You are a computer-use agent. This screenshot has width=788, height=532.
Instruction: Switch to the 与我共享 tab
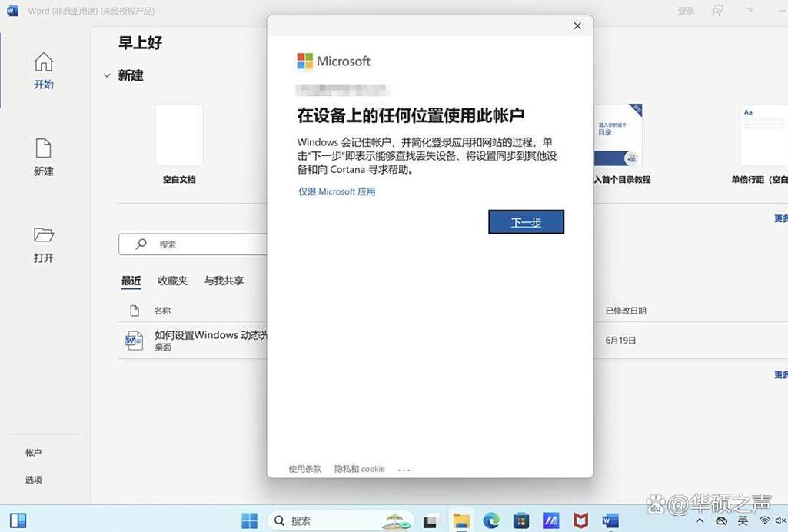click(x=224, y=281)
